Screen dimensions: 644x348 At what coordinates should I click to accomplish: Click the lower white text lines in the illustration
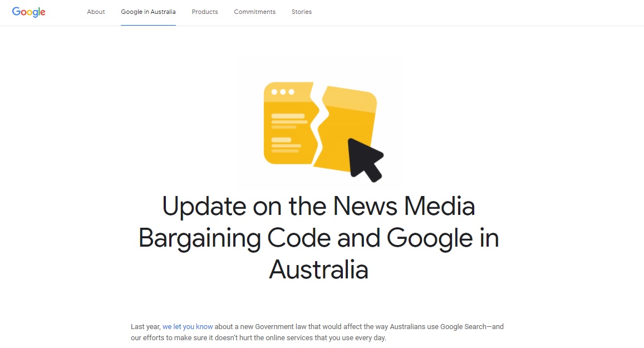[x=286, y=145]
